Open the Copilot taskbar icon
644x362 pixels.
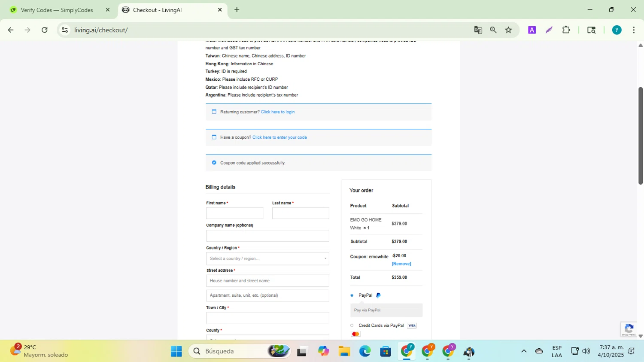pos(323,351)
